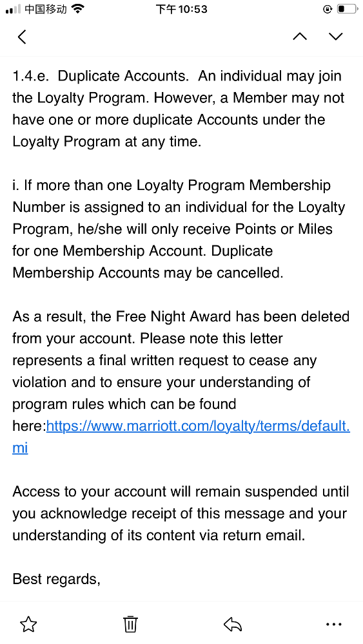
Task: Select the "1.4.e. Duplicate Accounts" paragraph
Action: 179,109
